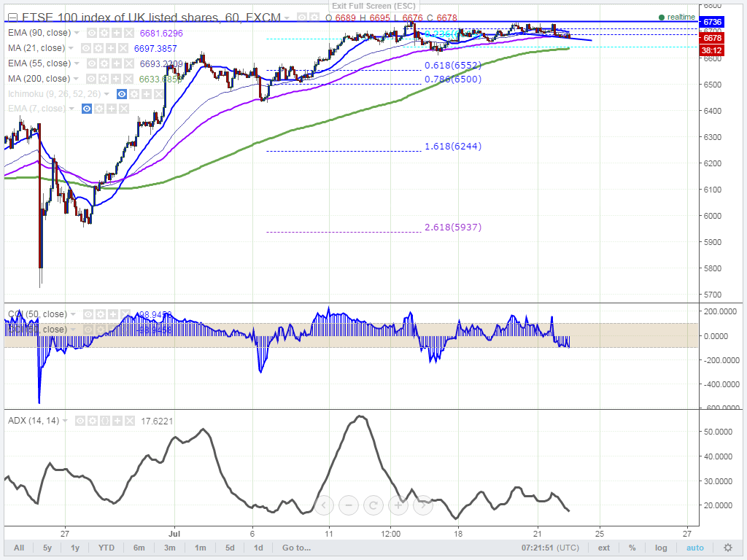Click Exit Full Screen (ESC)
Viewport: 747px width, 560px height.
pos(374,6)
